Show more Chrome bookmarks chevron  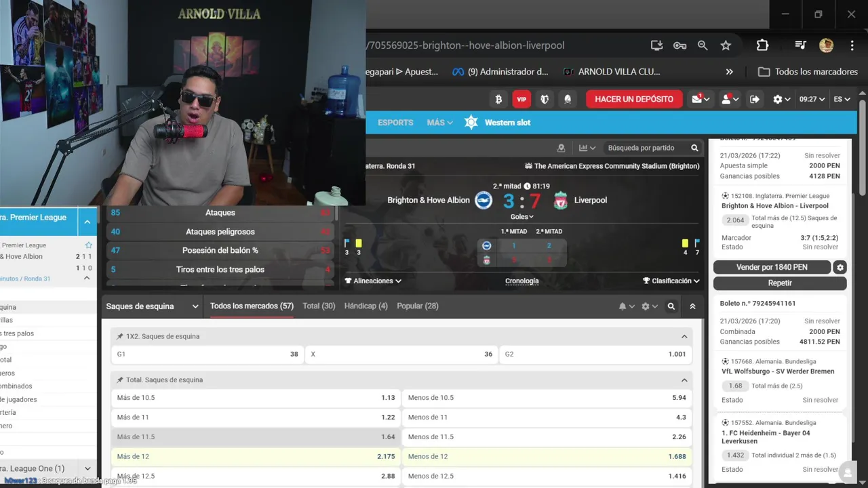click(x=729, y=72)
